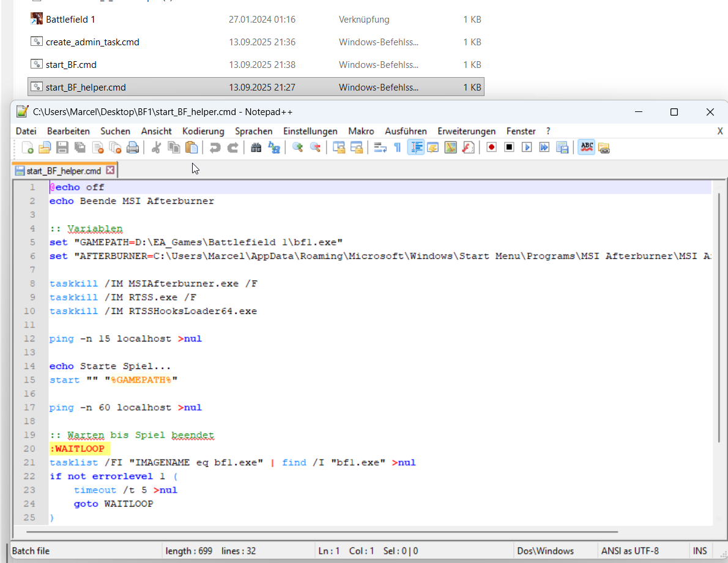Print the document using the printer icon
The width and height of the screenshot is (728, 563).
pos(133,147)
